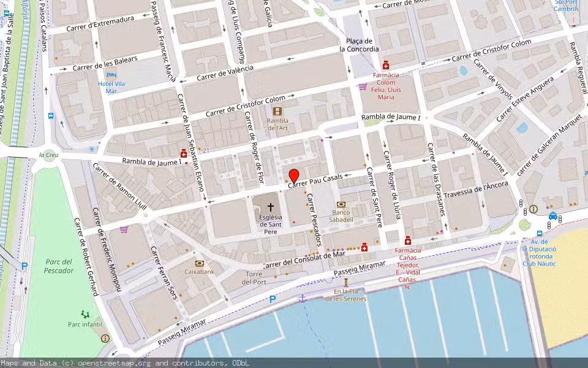Click the Carrer de Juan Sebastian Elcano label

[x=190, y=143]
